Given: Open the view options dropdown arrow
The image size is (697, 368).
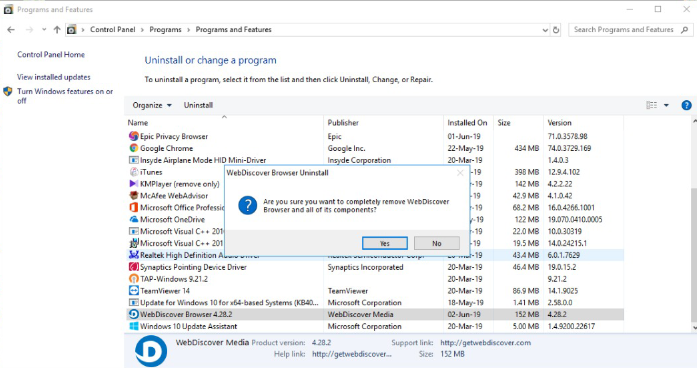Looking at the screenshot, I should pyautogui.click(x=666, y=105).
